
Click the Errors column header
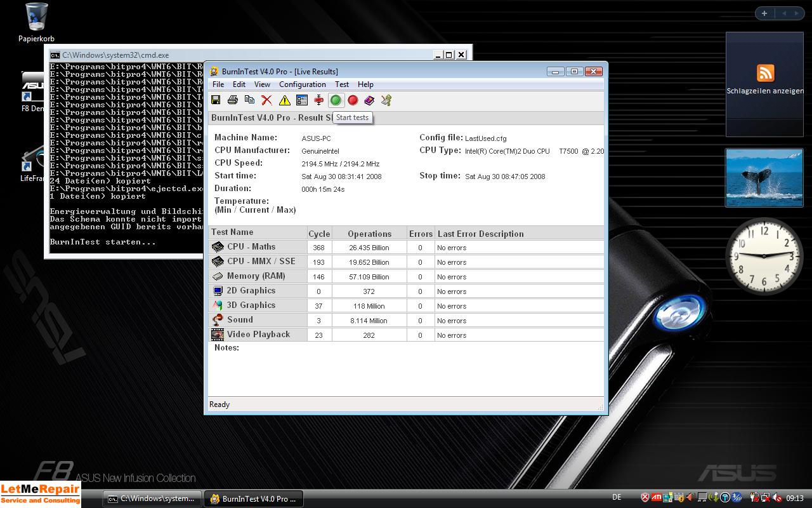click(x=421, y=233)
